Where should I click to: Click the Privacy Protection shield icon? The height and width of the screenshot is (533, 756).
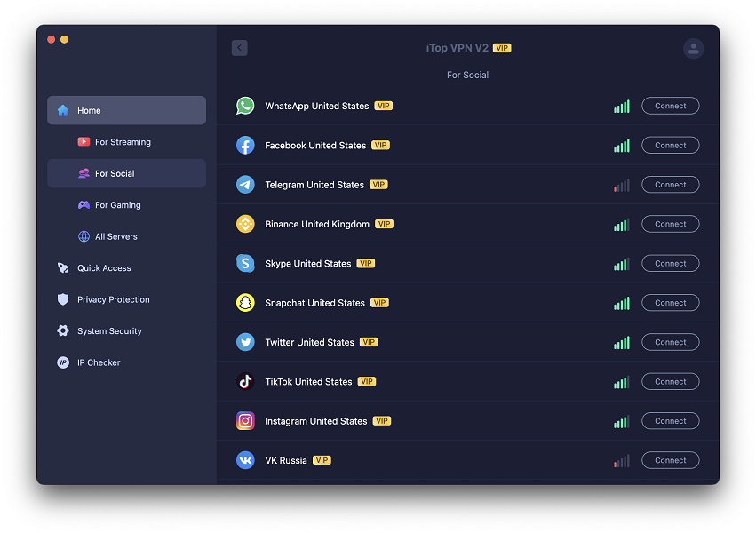[x=63, y=299]
